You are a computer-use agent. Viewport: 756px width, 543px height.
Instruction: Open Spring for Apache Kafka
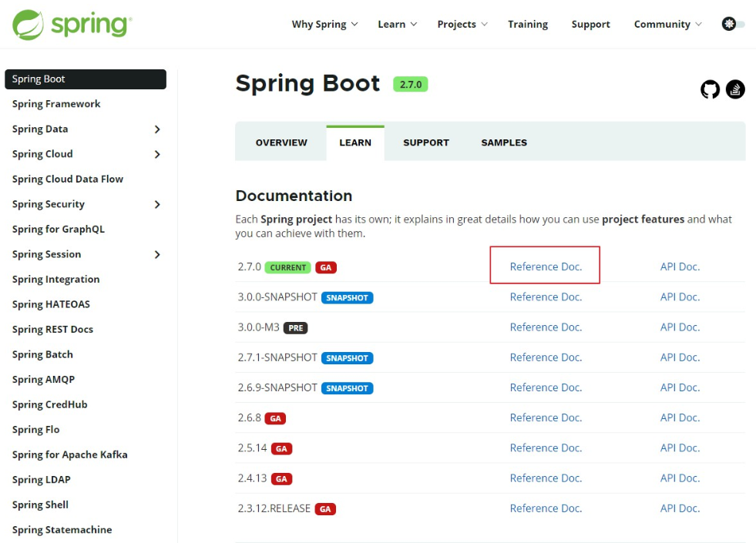coord(70,455)
